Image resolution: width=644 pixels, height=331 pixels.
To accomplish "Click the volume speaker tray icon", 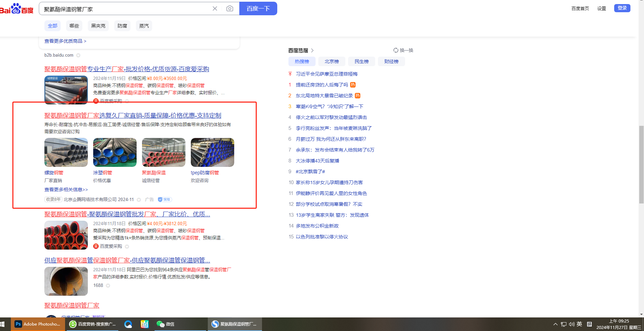I will [571, 324].
